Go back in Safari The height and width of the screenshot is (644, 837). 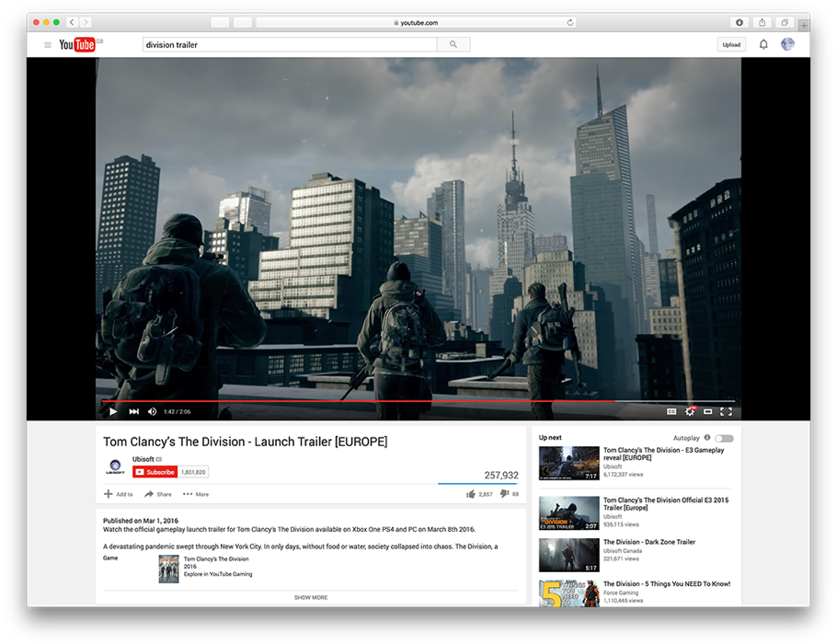(x=72, y=22)
